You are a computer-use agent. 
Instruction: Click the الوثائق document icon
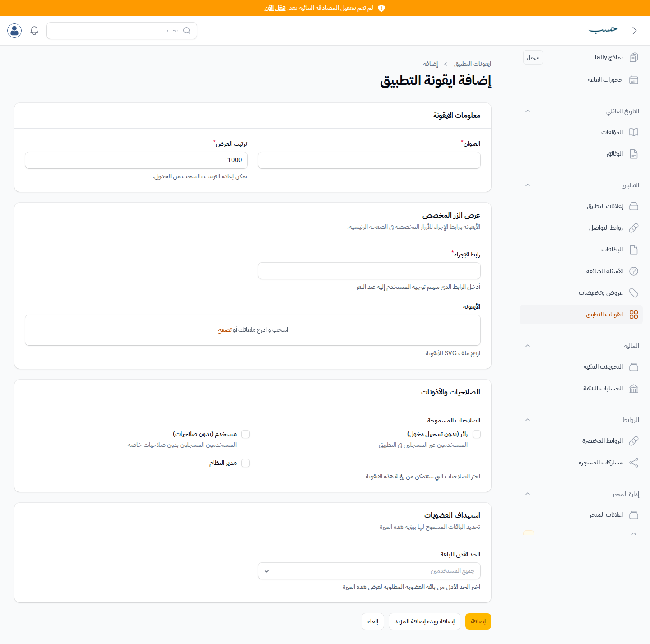(x=634, y=154)
